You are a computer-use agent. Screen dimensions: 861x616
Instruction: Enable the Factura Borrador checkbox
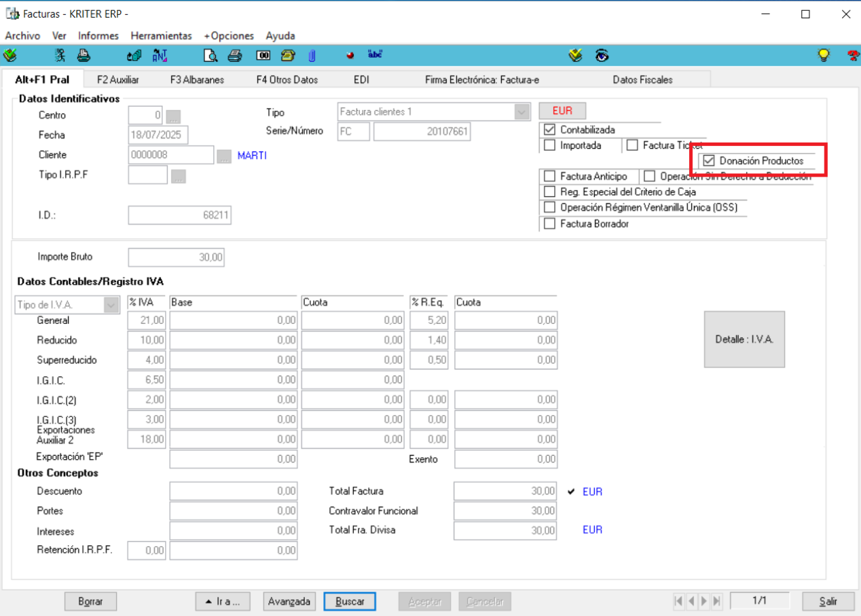(550, 223)
